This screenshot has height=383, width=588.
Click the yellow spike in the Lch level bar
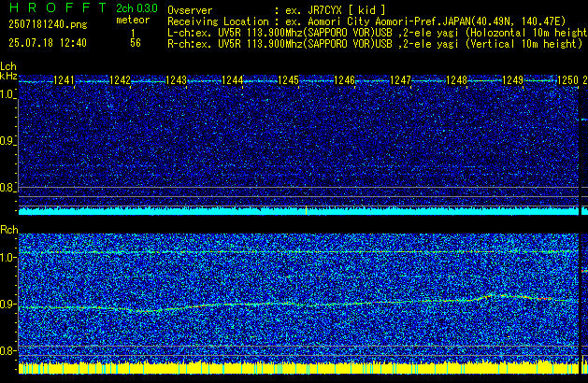click(307, 210)
